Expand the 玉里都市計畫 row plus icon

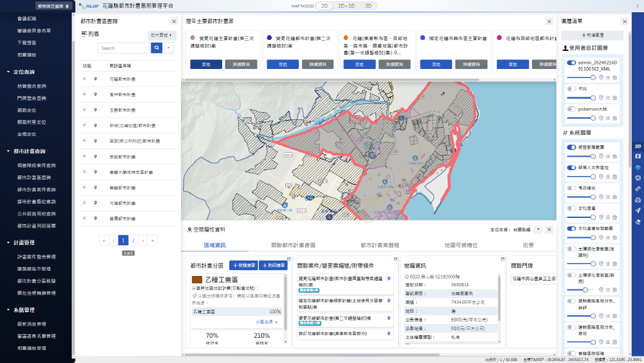coord(84,110)
